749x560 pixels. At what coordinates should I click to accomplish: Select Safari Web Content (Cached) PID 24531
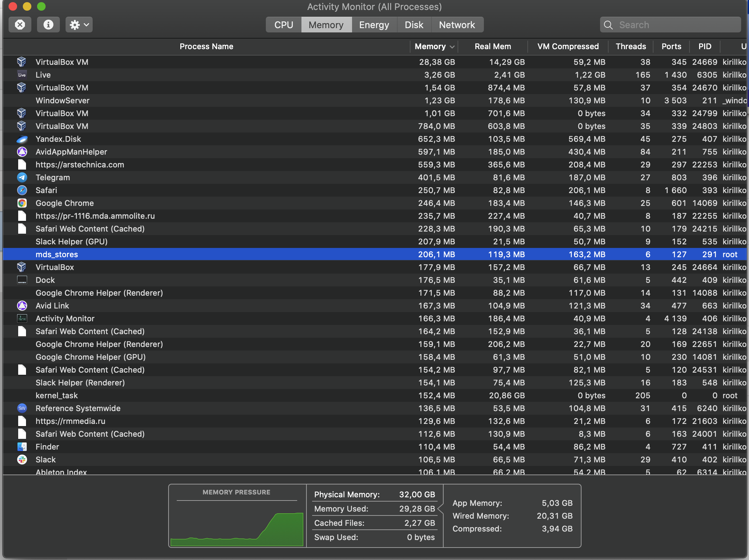pyautogui.click(x=375, y=370)
